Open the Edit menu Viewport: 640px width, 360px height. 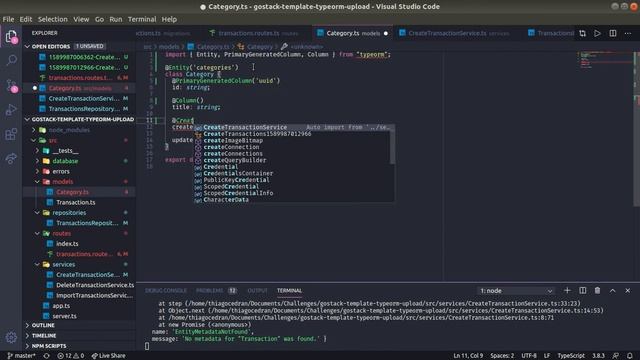pyautogui.click(x=26, y=19)
